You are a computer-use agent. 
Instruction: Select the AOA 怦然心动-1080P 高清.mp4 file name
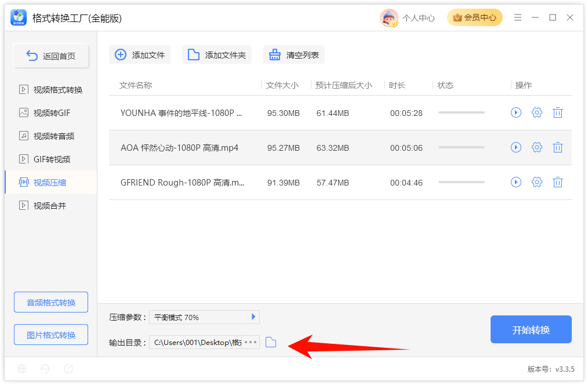click(x=179, y=148)
